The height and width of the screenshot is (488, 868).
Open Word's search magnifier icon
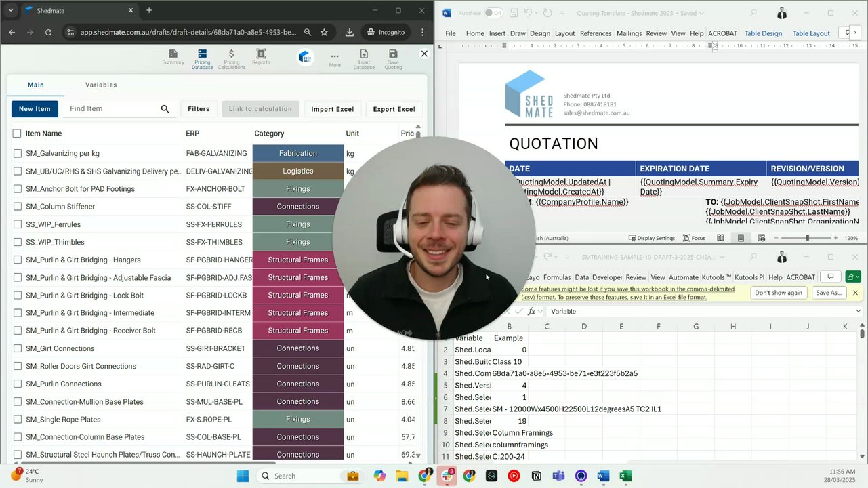[x=753, y=13]
